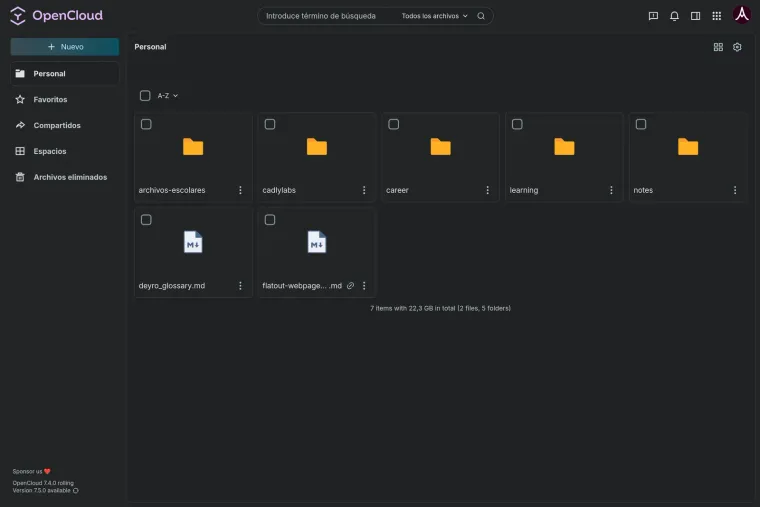Click the Nuevo button
The width and height of the screenshot is (760, 507).
[64, 47]
